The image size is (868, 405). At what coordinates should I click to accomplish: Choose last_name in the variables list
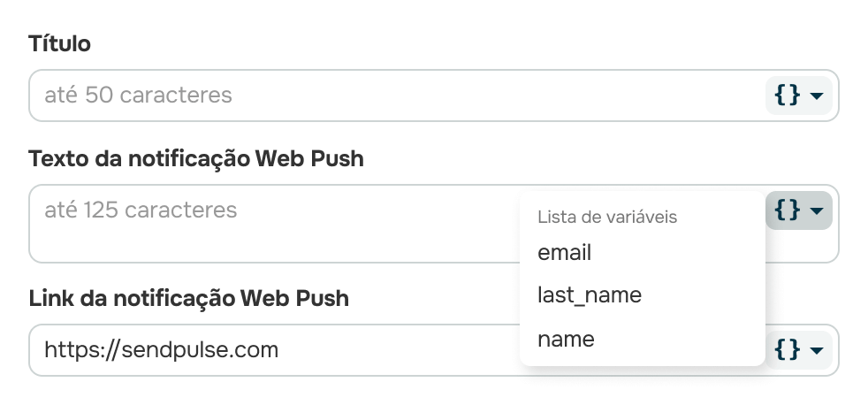(x=589, y=295)
